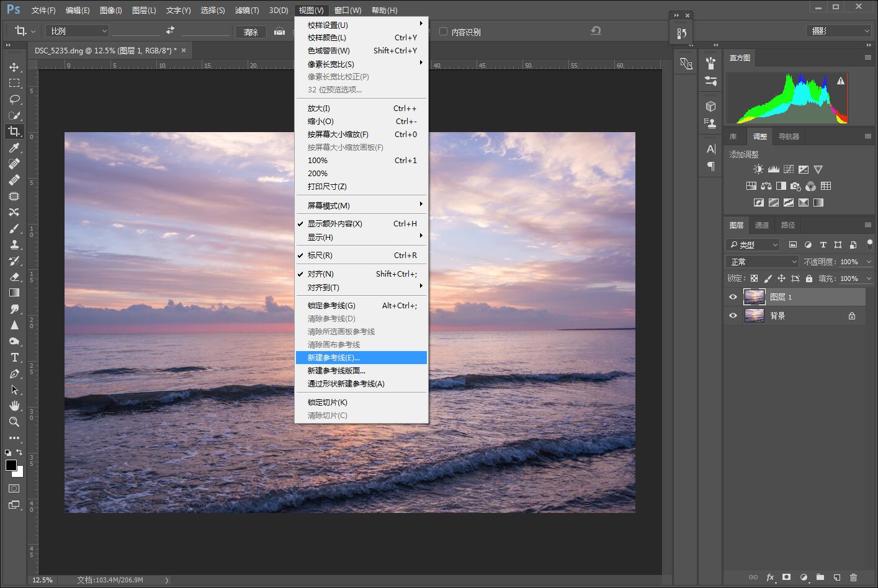Select the Brush tool

pyautogui.click(x=14, y=228)
